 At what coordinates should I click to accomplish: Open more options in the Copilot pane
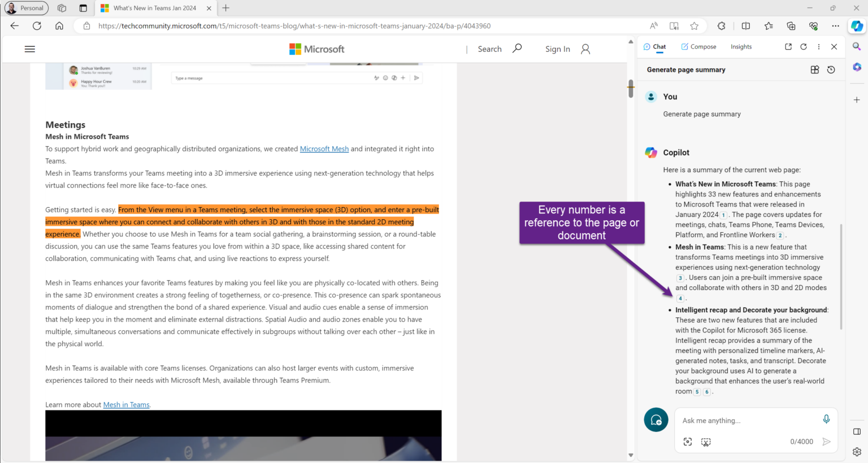pos(818,46)
